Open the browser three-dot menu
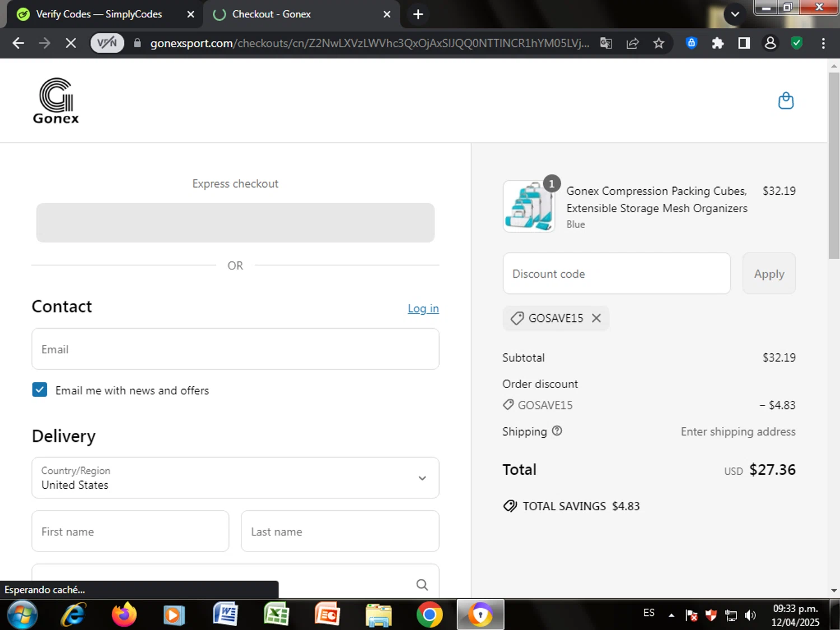The width and height of the screenshot is (840, 630). coord(823,43)
